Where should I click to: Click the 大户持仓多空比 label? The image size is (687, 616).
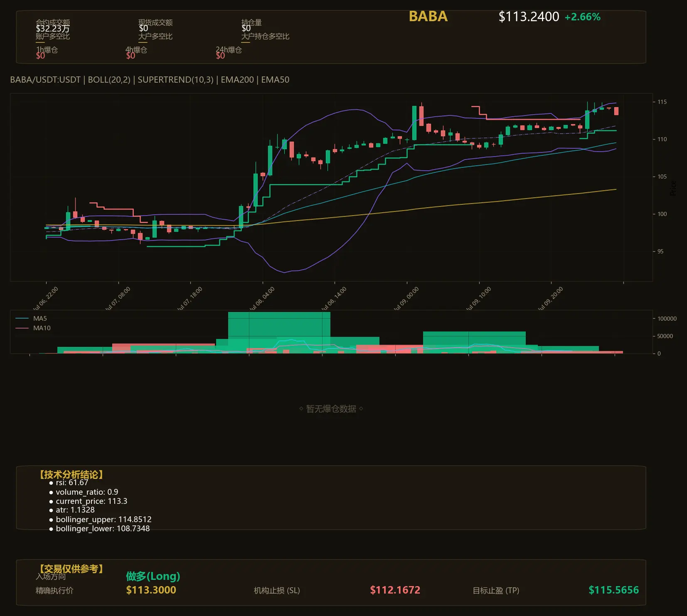(x=265, y=36)
